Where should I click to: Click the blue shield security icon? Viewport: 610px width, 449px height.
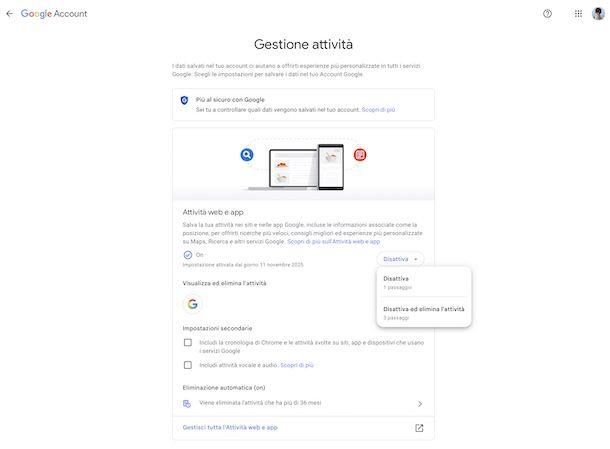(x=184, y=100)
